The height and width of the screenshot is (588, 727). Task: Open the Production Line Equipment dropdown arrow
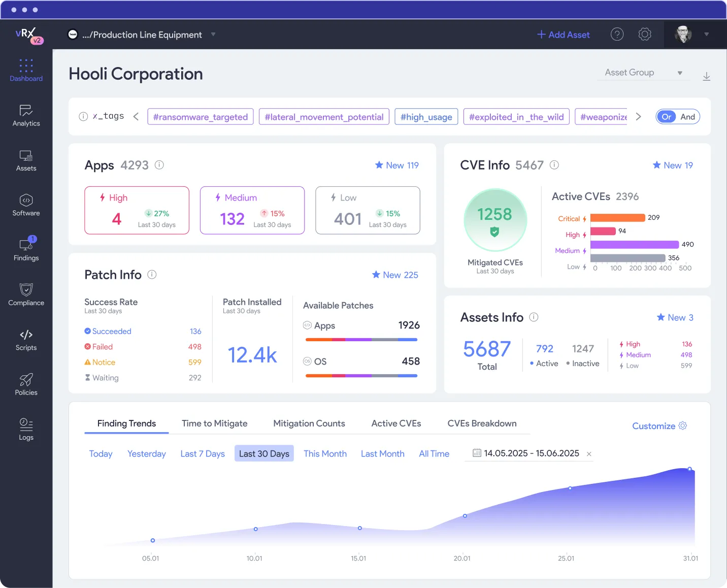tap(213, 35)
